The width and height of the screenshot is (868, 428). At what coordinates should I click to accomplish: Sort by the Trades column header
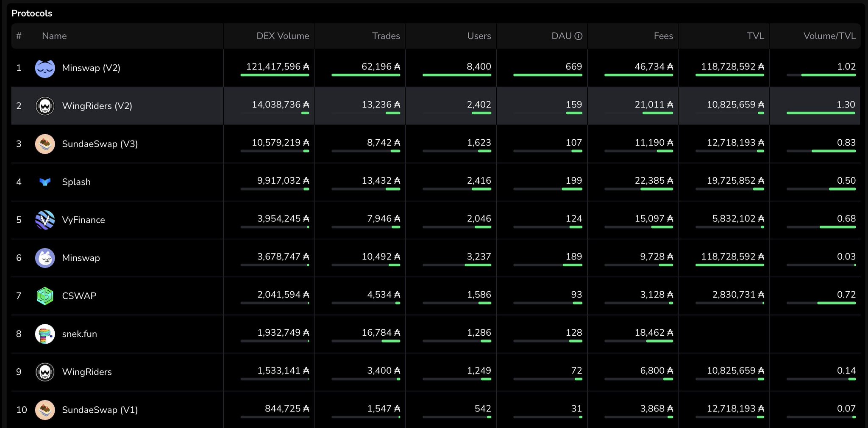(x=386, y=36)
